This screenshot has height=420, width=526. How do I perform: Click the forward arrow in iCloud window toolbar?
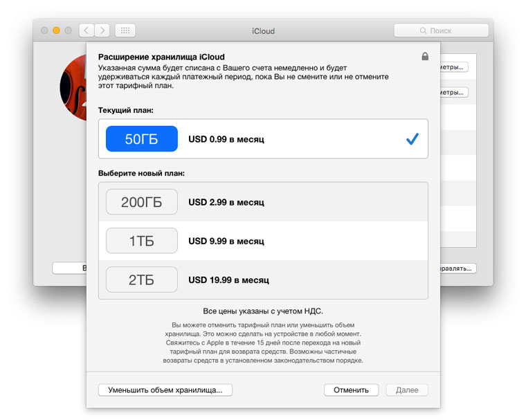[x=102, y=30]
